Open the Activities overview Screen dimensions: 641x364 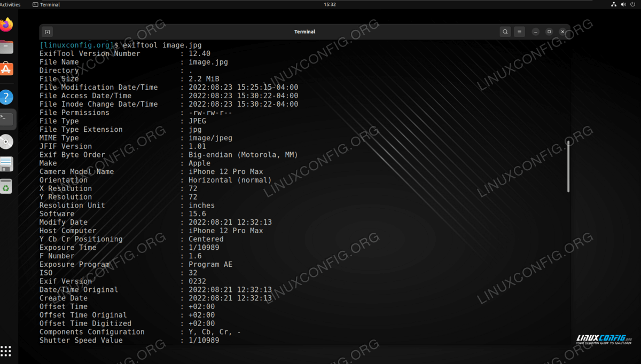[10, 4]
